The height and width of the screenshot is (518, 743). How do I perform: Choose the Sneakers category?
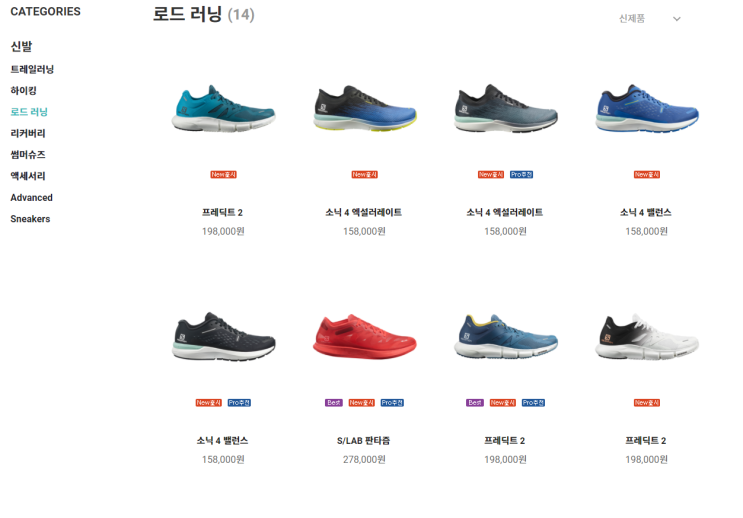(x=30, y=219)
